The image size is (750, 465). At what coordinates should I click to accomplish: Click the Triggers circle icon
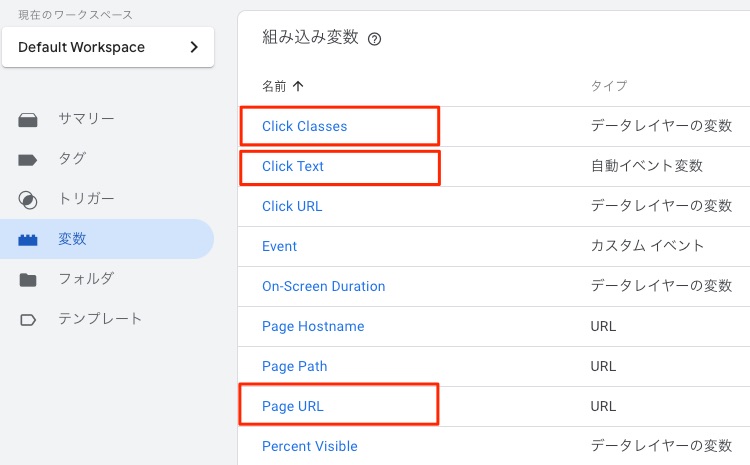tap(28, 200)
